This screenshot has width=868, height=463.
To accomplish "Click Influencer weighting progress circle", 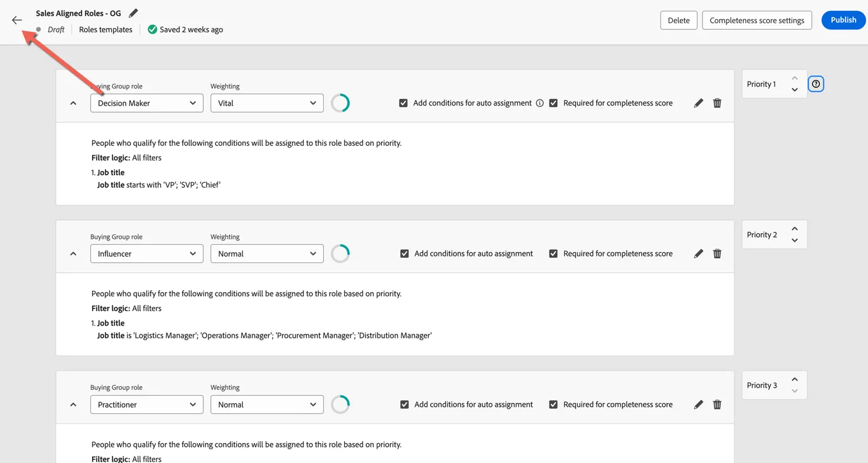I will tap(340, 254).
